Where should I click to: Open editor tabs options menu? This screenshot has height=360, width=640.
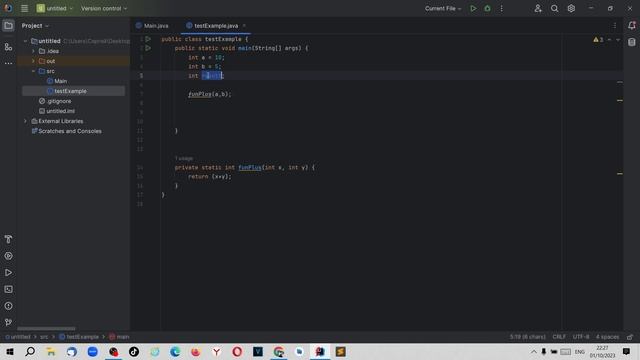point(615,26)
